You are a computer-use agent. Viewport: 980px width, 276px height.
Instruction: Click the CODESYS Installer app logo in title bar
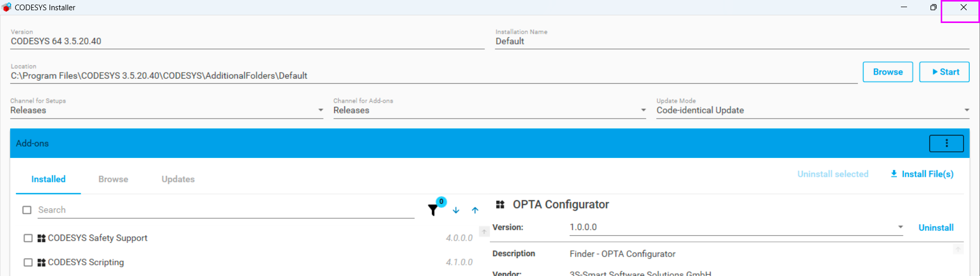[x=7, y=7]
